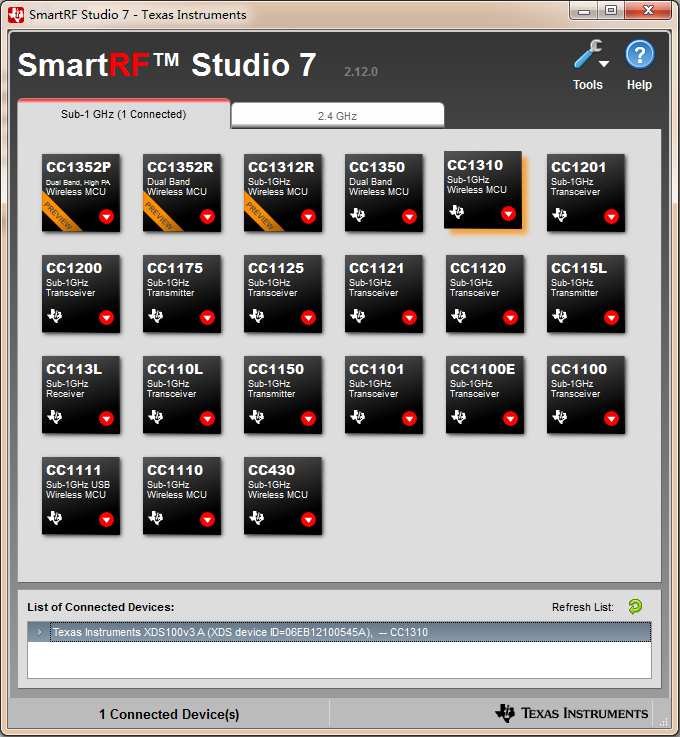Click the '2.12.0' version number text
The image size is (680, 737).
[361, 71]
